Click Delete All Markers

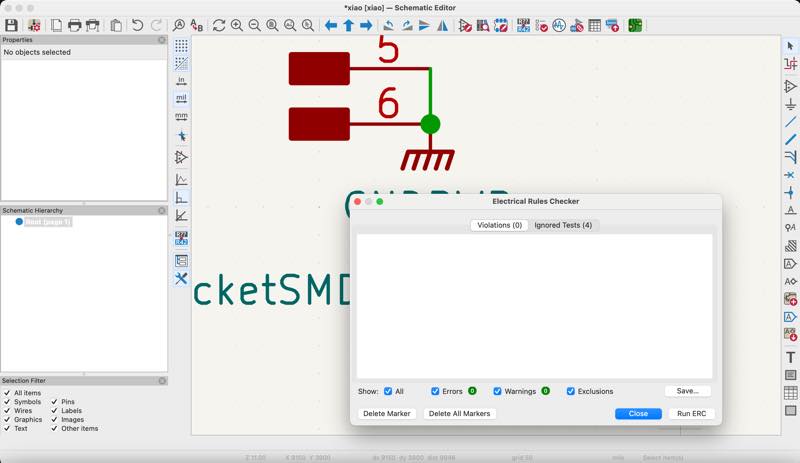coord(459,413)
